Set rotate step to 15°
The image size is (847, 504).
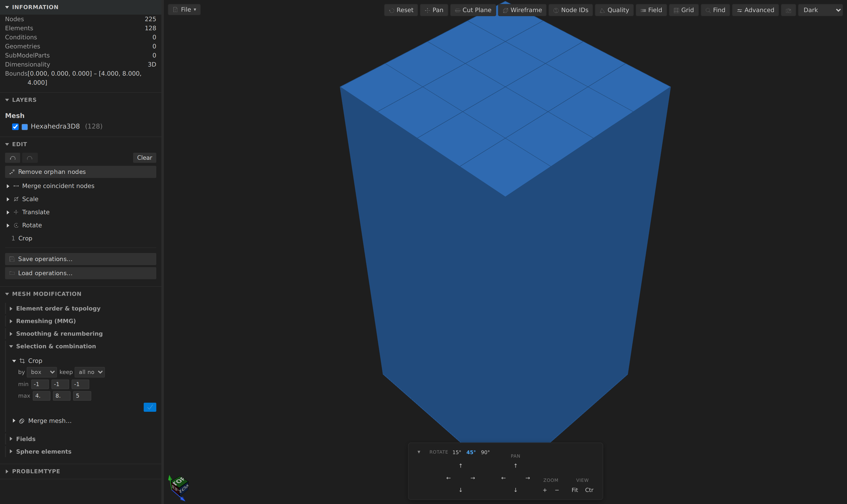(x=457, y=452)
